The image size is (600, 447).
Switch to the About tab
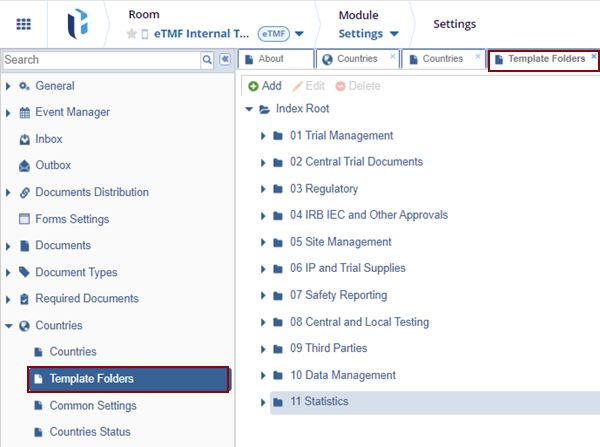pos(270,59)
